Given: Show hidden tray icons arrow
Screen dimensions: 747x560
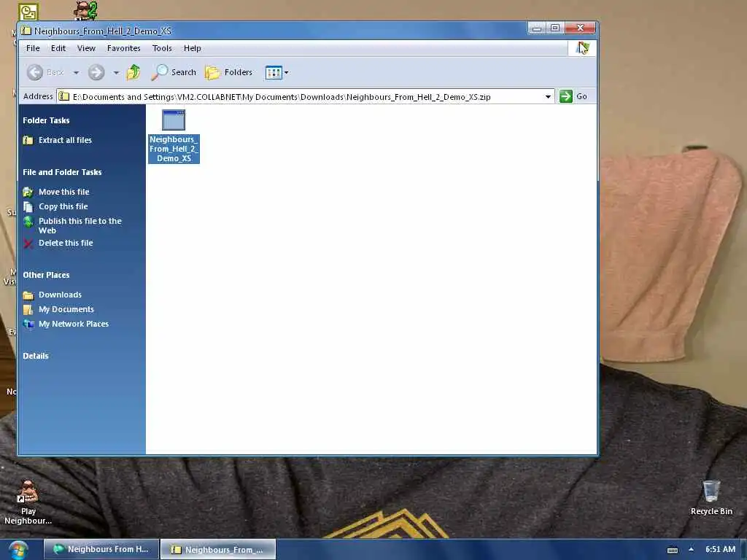Looking at the screenshot, I should [691, 549].
